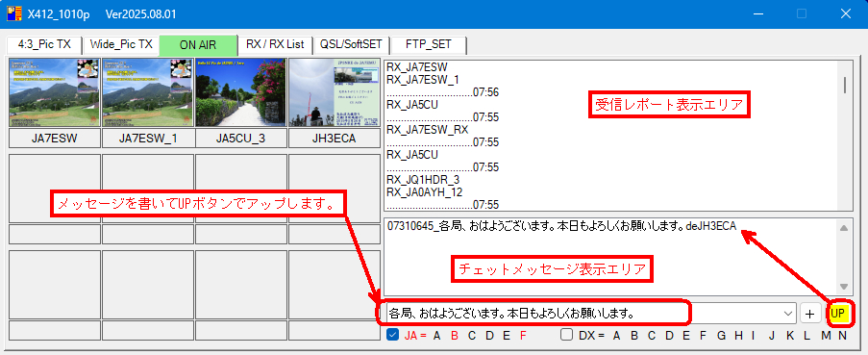Viewport: 868px width, 355px height.
Task: Select red letter B in JA row
Action: [x=455, y=335]
